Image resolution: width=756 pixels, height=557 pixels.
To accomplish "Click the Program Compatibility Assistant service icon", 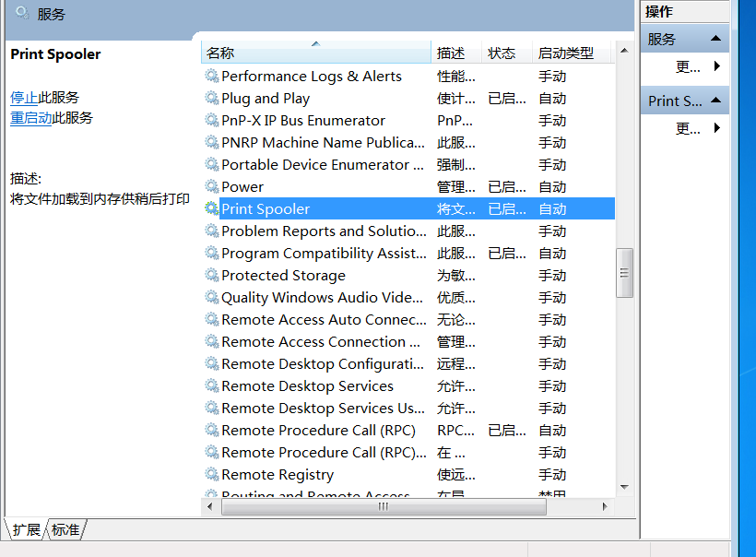I will point(212,254).
